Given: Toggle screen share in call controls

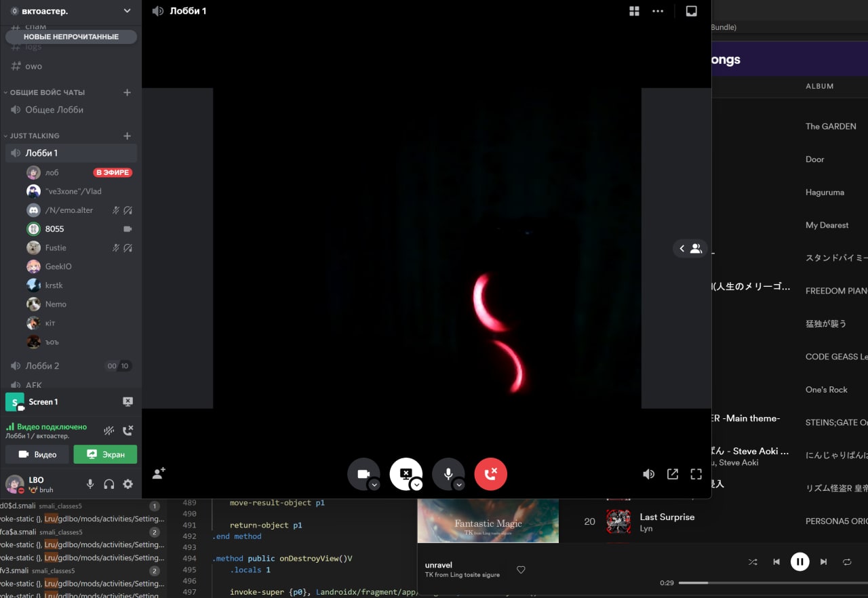Looking at the screenshot, I should (x=406, y=474).
